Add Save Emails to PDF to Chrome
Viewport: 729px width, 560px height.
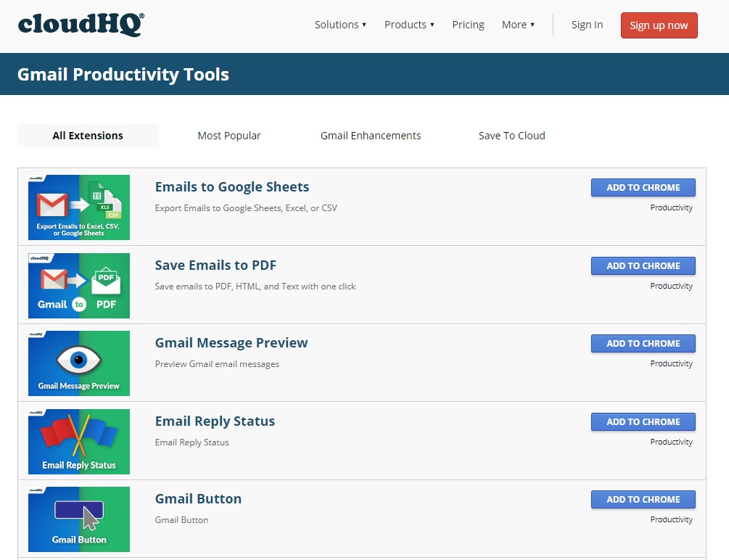click(643, 265)
